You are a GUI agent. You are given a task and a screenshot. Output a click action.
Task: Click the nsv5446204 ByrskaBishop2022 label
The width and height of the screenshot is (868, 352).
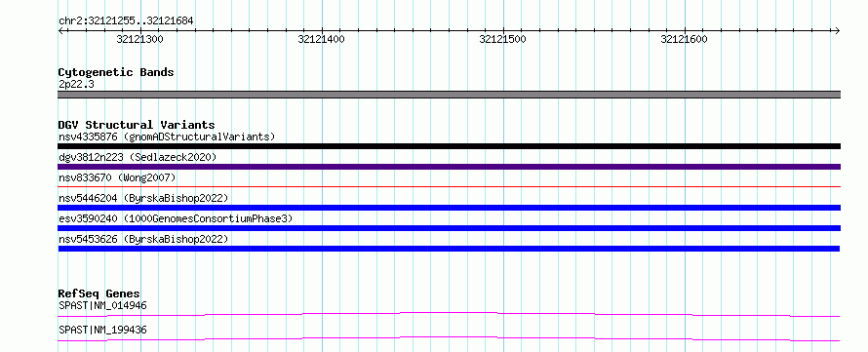tap(143, 198)
